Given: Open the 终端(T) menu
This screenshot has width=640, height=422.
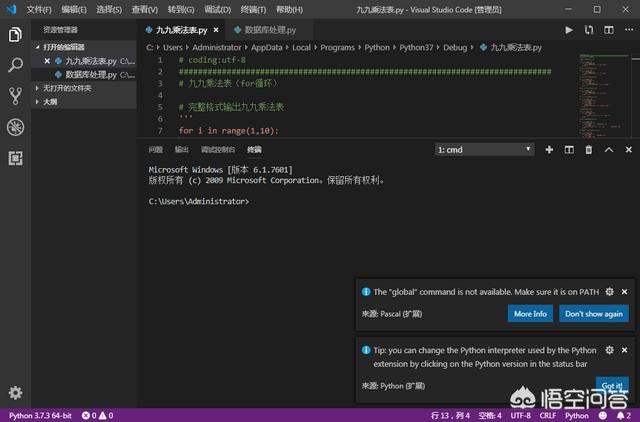Looking at the screenshot, I should click(x=253, y=9).
